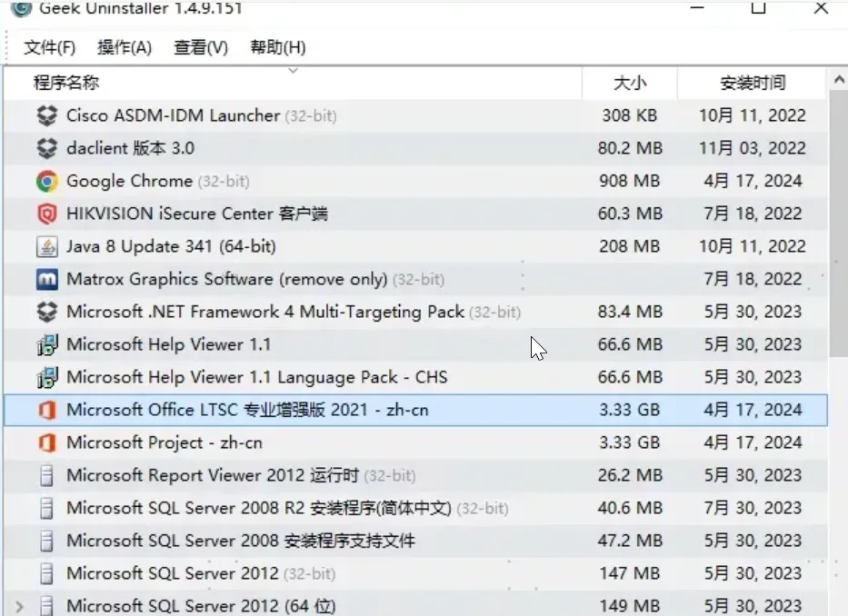Viewport: 848px width, 616px height.
Task: Click the Cisco ASDM-IDM Launcher icon
Action: point(47,115)
